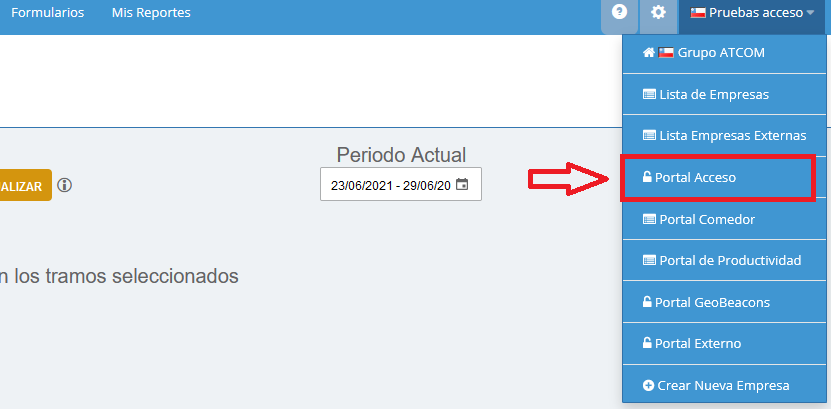Image resolution: width=831 pixels, height=409 pixels.
Task: Click the Crear Nueva Empresa option
Action: point(724,385)
